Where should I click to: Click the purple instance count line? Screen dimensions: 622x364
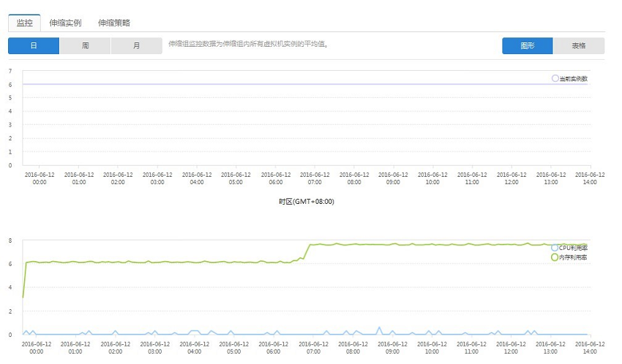coord(305,84)
